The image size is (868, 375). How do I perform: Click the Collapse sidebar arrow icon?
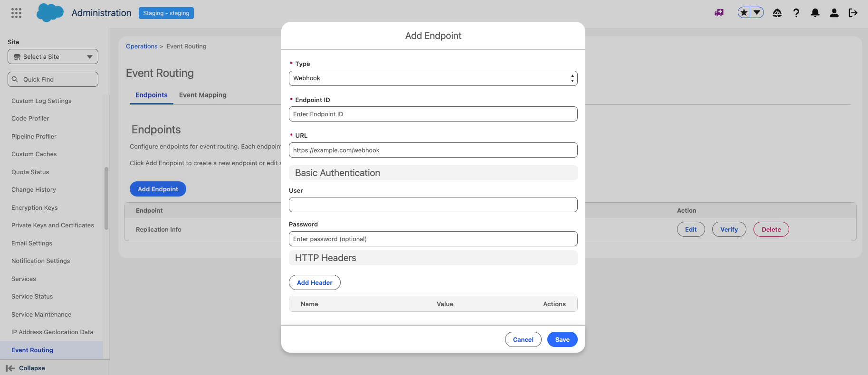tap(10, 368)
